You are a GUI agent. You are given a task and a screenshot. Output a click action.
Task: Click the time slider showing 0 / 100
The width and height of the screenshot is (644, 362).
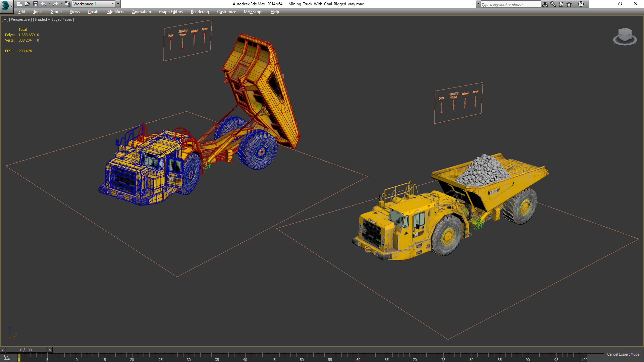(26, 350)
